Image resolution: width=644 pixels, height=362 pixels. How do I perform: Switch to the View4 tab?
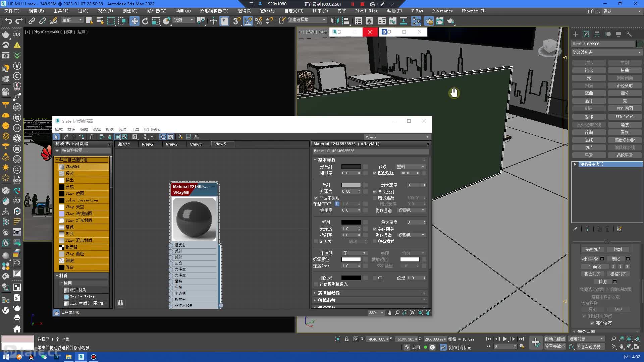pos(196,144)
